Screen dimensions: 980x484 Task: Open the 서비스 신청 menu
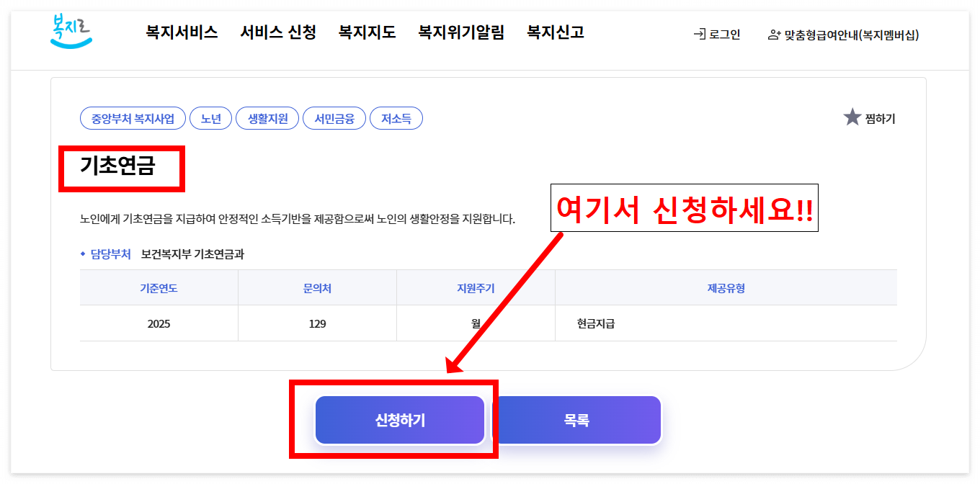(277, 32)
